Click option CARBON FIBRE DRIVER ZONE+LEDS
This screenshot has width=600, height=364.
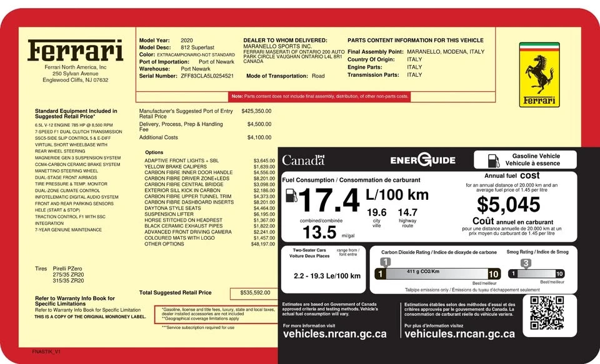click(x=187, y=179)
